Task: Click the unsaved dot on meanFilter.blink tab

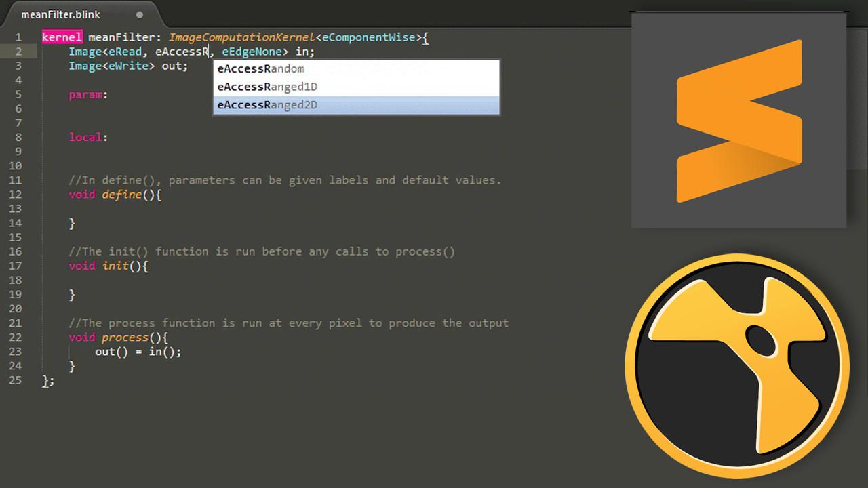Action: coord(140,14)
